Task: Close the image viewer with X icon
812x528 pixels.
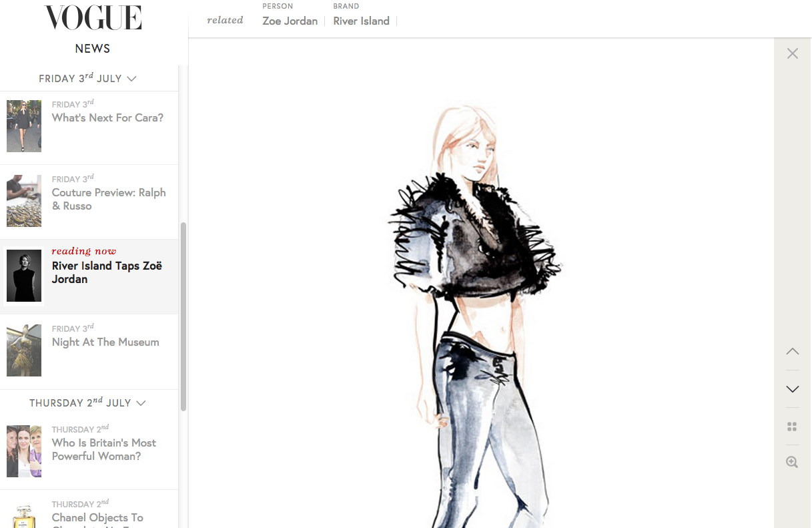Action: coord(792,53)
